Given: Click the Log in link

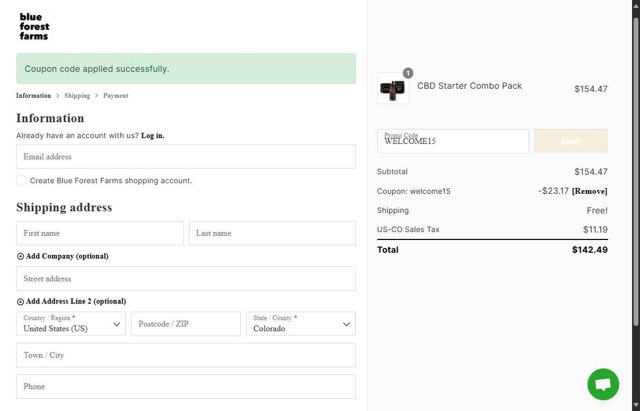Looking at the screenshot, I should [153, 136].
